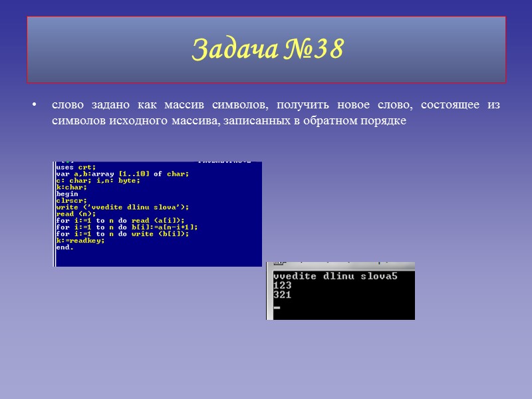
Task: Click the line 'var a,b:array [1..10] of char;'
Action: coord(122,174)
